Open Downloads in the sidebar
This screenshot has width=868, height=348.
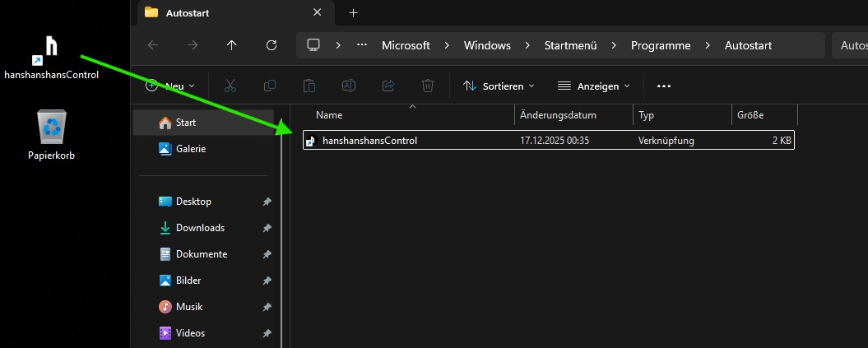pyautogui.click(x=200, y=228)
